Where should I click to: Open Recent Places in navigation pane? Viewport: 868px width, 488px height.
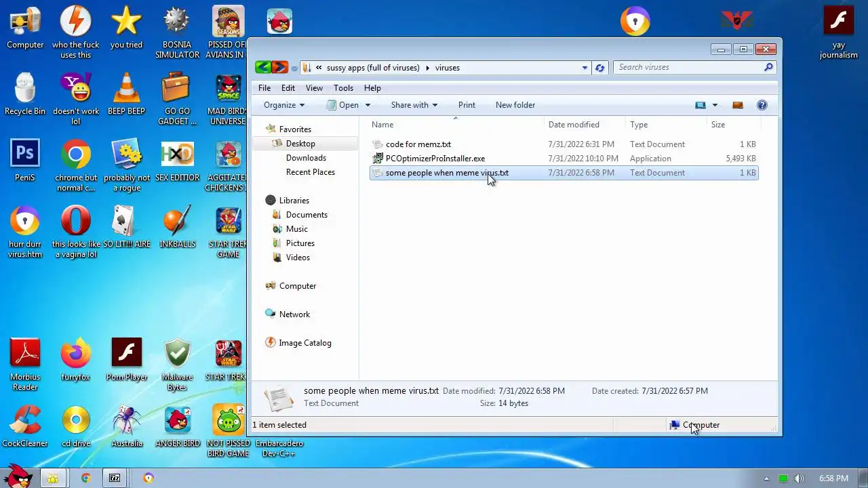click(x=310, y=172)
